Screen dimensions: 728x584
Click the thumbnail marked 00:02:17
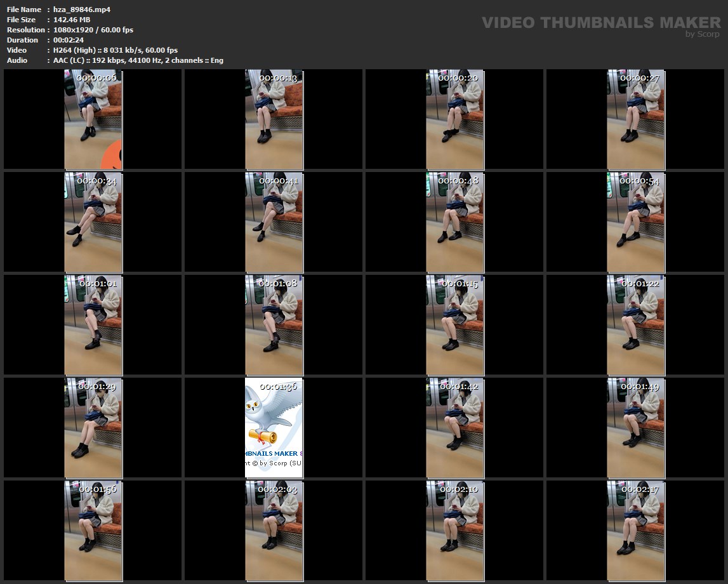(635, 531)
